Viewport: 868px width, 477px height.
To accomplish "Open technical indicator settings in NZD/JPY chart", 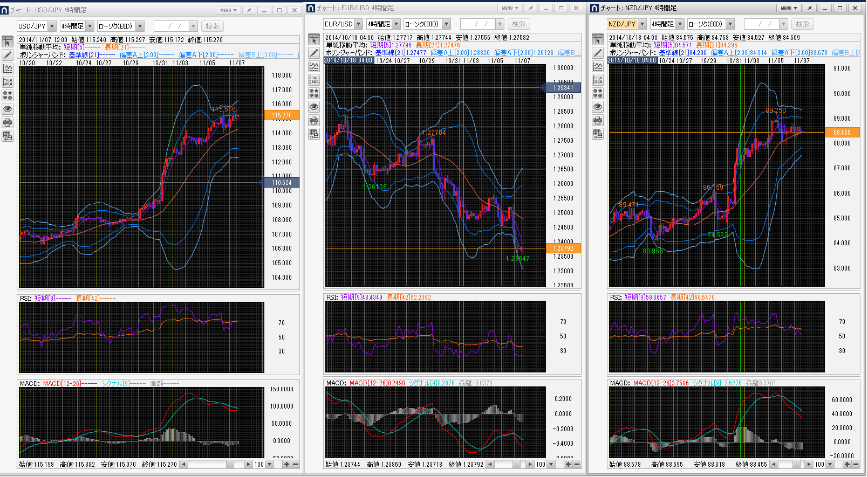I will [x=598, y=66].
